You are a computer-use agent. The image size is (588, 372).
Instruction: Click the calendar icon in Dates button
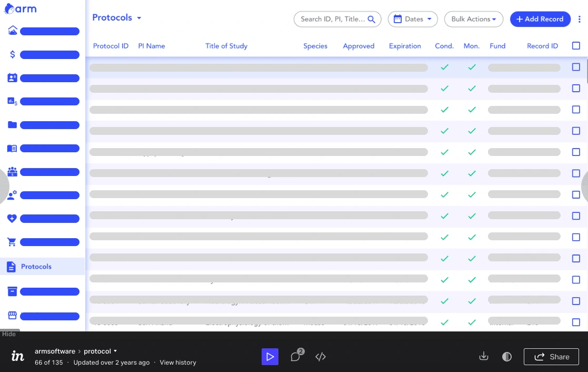[x=397, y=19]
